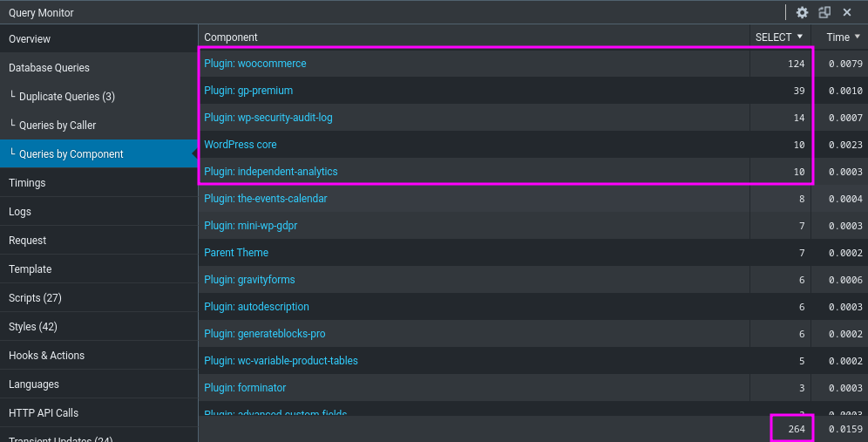Open Template panel

tap(98, 269)
